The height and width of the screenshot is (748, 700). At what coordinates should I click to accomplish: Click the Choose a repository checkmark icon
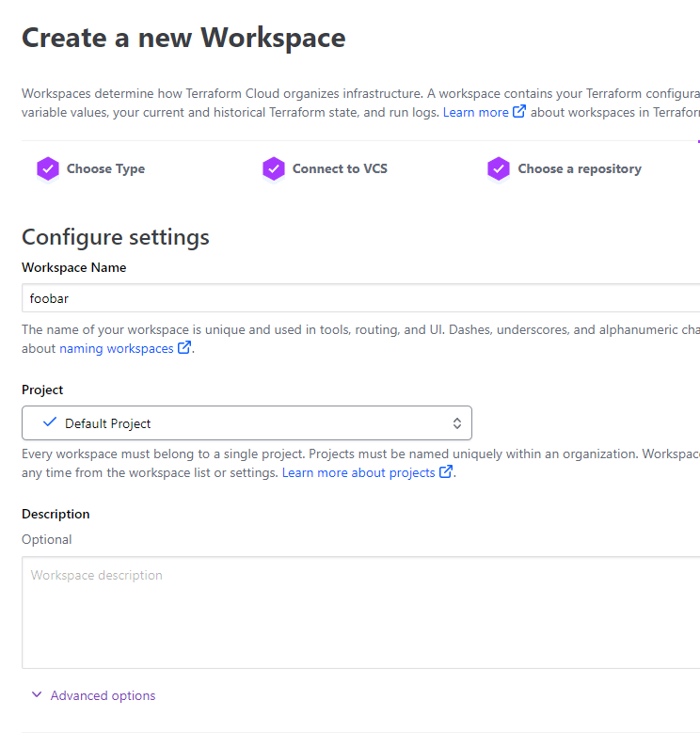(x=499, y=169)
